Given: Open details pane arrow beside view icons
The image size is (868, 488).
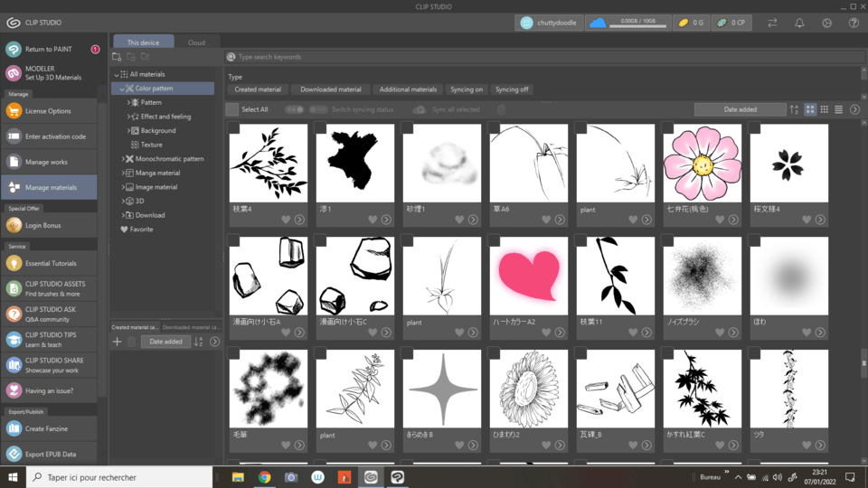Looking at the screenshot, I should click(854, 109).
